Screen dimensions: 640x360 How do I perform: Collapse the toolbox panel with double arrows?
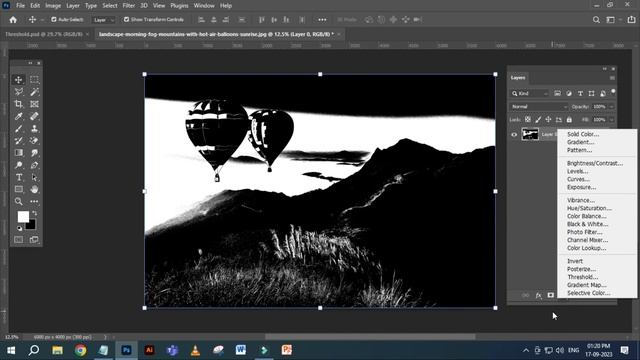(x=30, y=63)
